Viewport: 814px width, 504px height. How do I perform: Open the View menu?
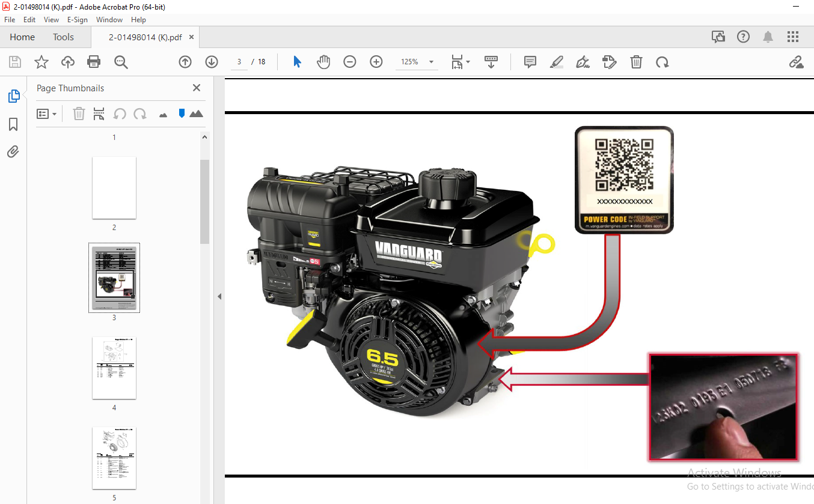[52, 20]
